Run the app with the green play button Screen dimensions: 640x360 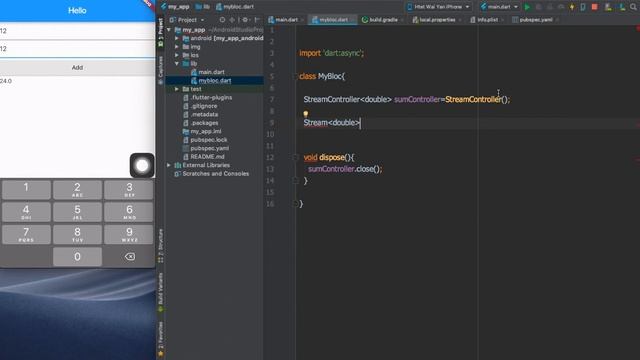[x=527, y=7]
